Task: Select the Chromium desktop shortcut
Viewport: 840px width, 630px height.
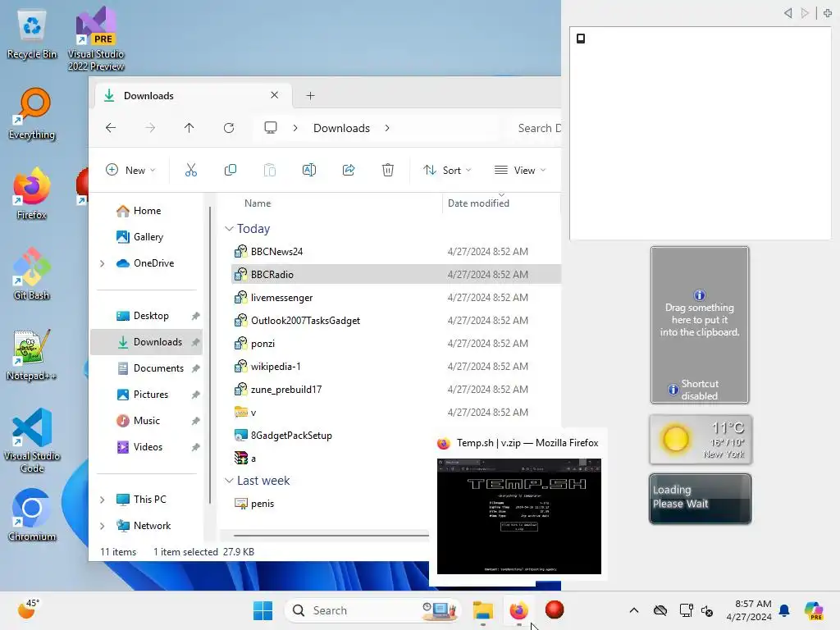Action: [x=32, y=515]
